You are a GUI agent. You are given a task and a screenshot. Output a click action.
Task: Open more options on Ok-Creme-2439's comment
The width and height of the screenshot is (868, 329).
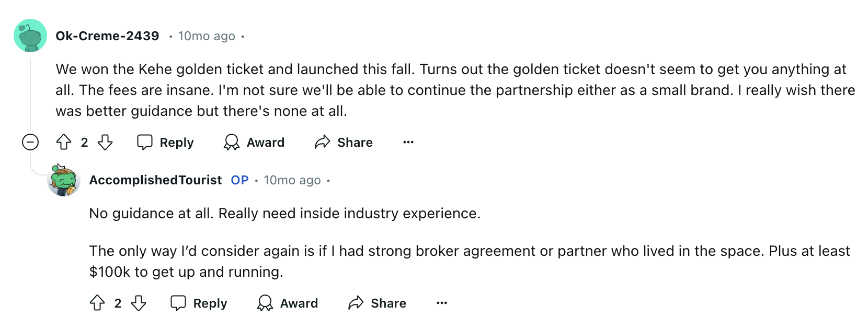coord(408,142)
